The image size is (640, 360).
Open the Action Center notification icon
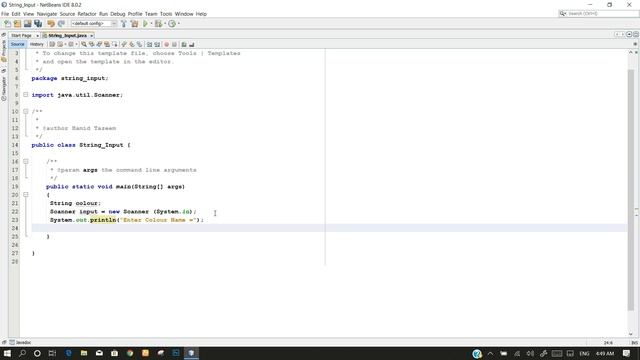[627, 353]
